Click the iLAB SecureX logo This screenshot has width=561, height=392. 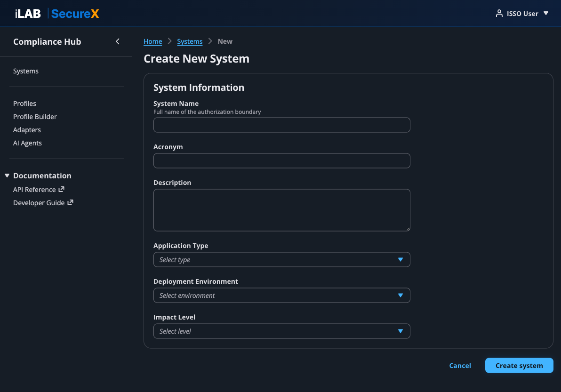(x=57, y=14)
